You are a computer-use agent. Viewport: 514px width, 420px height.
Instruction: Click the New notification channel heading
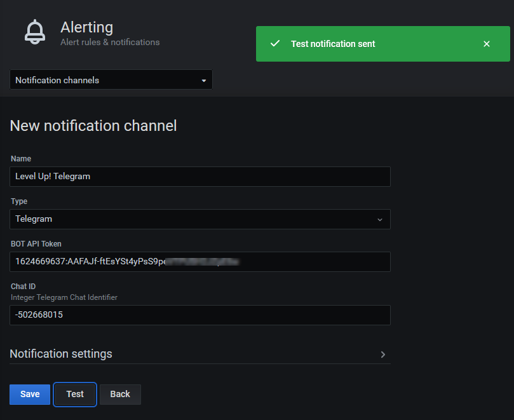[x=93, y=126]
